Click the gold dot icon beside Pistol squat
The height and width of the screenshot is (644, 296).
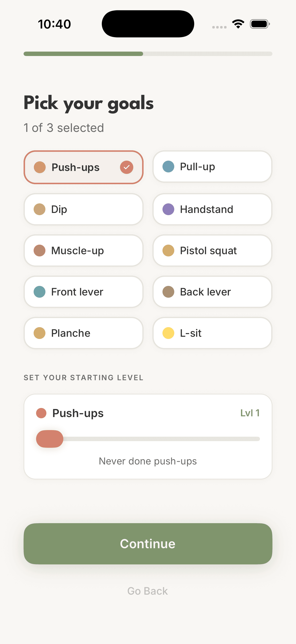[x=169, y=251]
